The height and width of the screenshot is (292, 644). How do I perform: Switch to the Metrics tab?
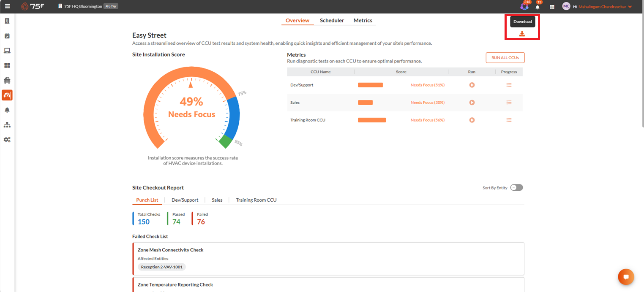pos(363,20)
